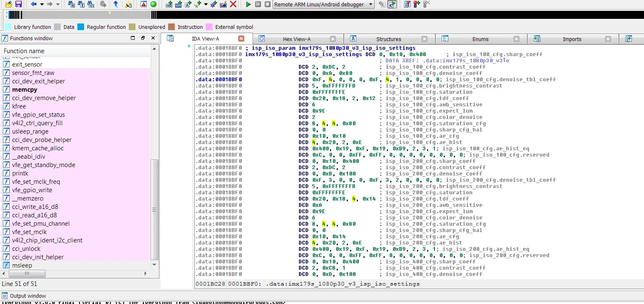Click the create string 'A' plus icon
644x304 pixels.
tap(188, 4)
